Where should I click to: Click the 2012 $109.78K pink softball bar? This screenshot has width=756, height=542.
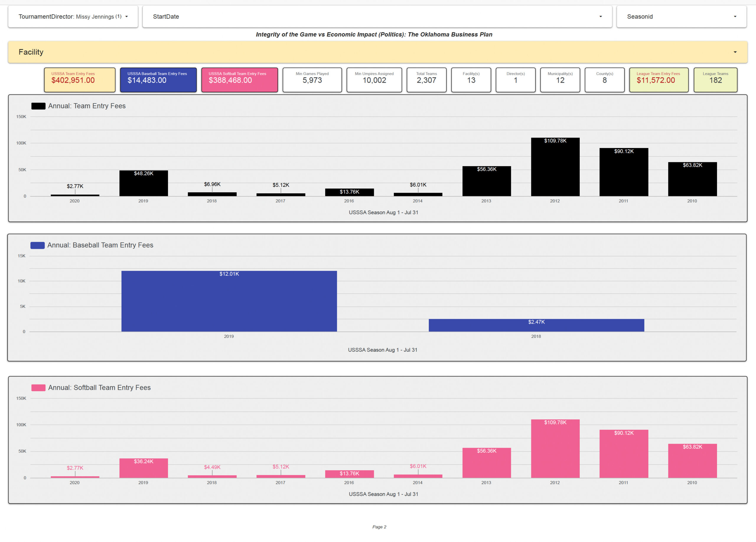pos(555,449)
